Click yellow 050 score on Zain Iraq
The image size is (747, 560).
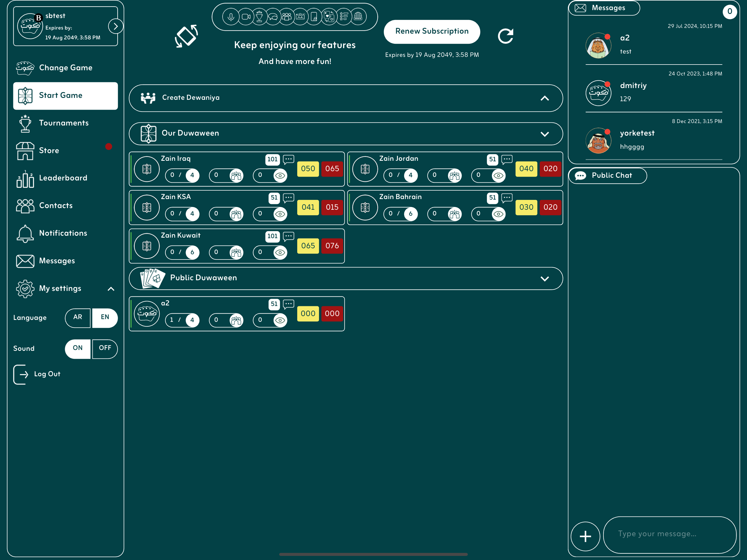pyautogui.click(x=308, y=169)
